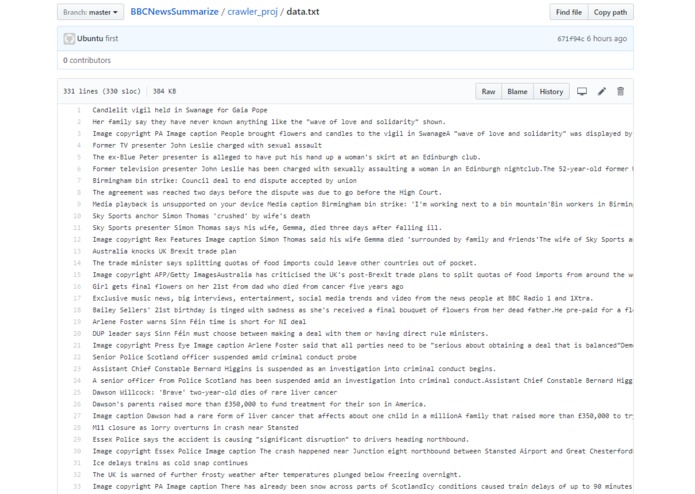Click line "Exclusive music news, big interviews"
This screenshot has height=494, width=695.
pyautogui.click(x=343, y=298)
